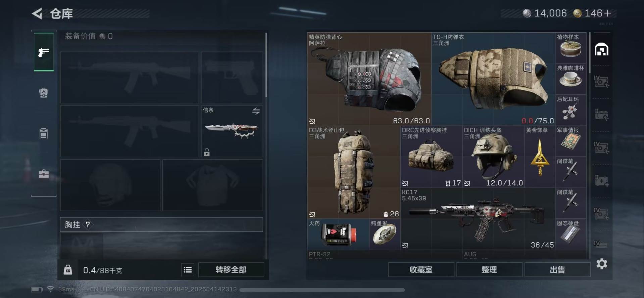Screen dimensions: 644x298
Task: Open the chest rig sidebar icon
Action: click(44, 133)
